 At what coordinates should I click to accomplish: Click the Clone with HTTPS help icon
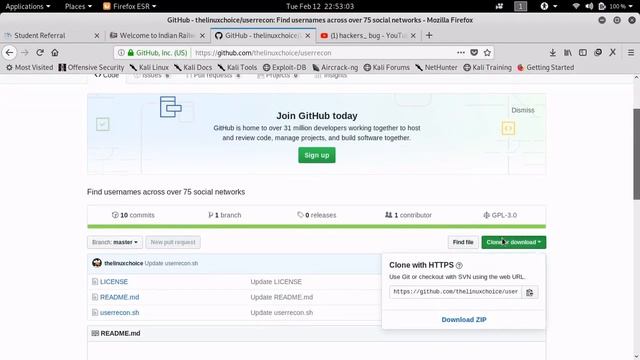coord(459,266)
